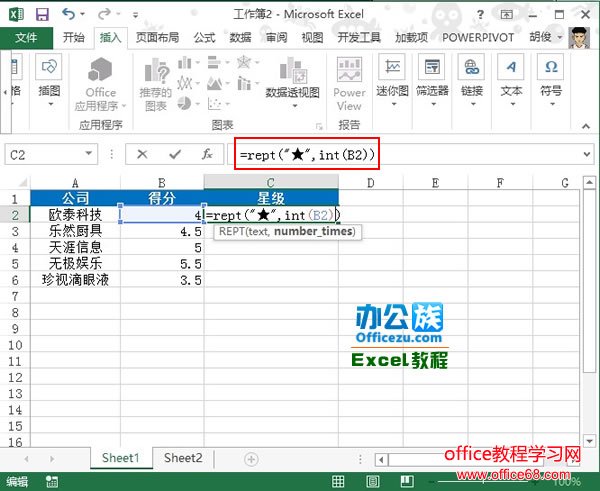Switch to Page Layout view
Viewport: 600px width, 491px height.
tap(373, 481)
